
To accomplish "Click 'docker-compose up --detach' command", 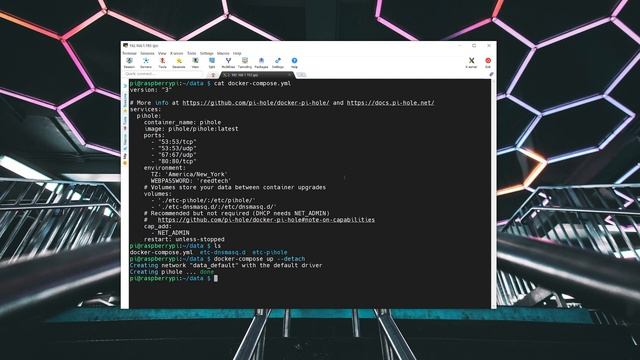I will pyautogui.click(x=259, y=259).
